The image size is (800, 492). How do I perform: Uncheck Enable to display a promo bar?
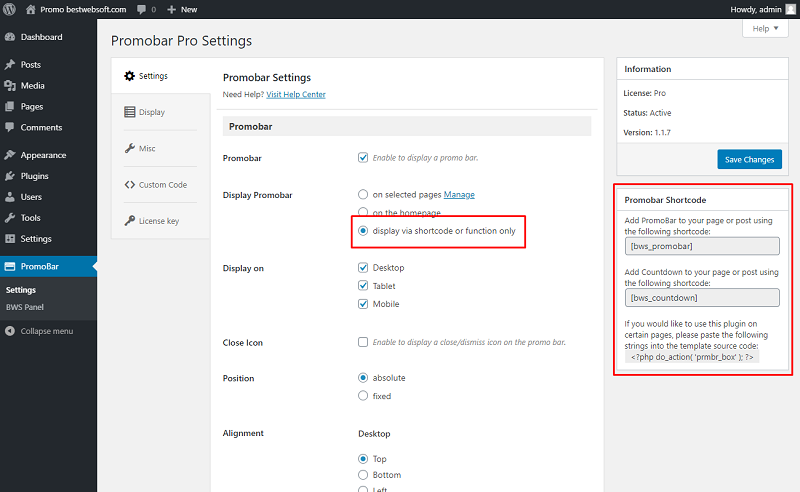click(x=363, y=157)
